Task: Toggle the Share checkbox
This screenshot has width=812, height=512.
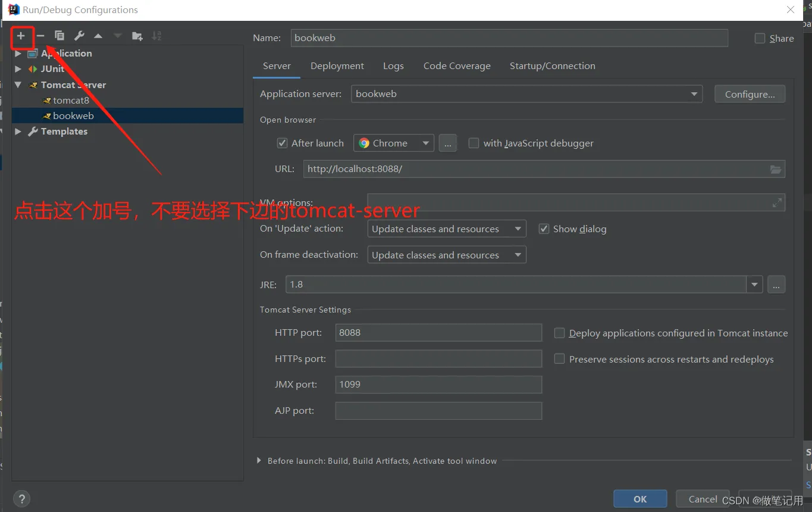Action: point(760,38)
